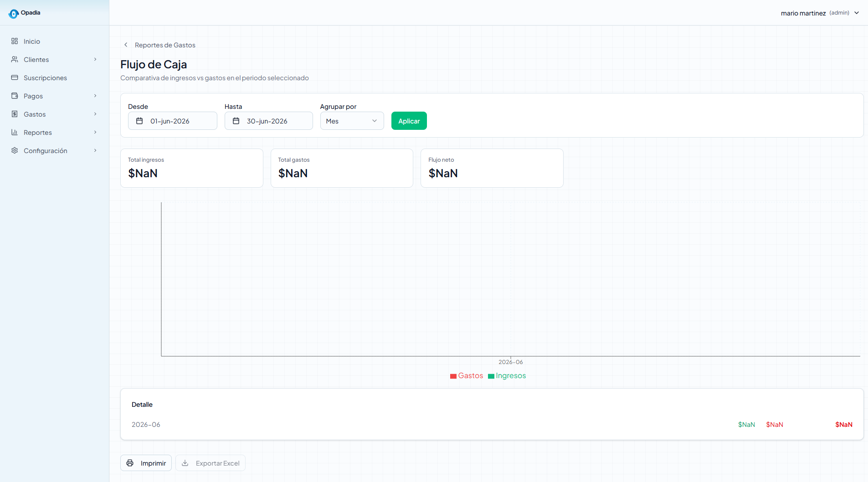Open Clientes menu item
The height and width of the screenshot is (482, 868).
pos(54,59)
